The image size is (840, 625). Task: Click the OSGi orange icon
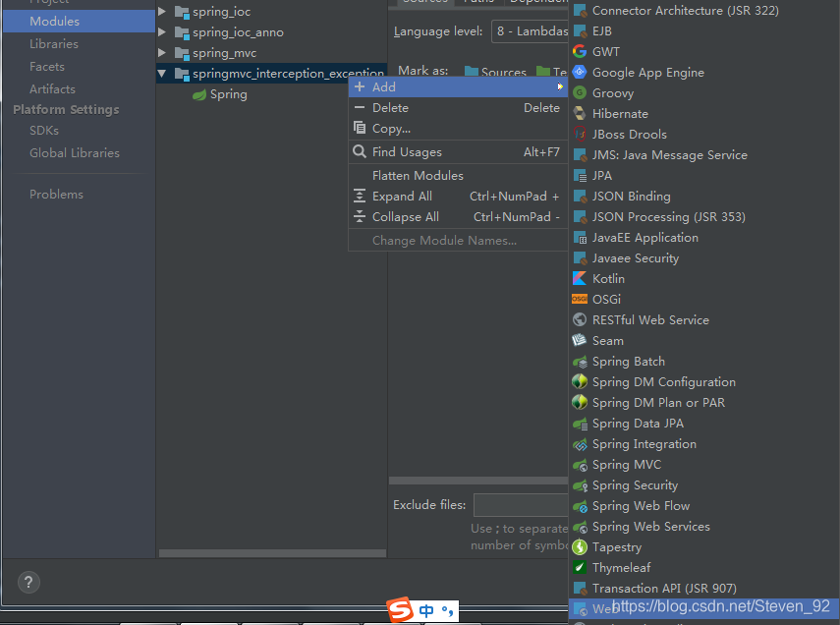[x=580, y=299]
